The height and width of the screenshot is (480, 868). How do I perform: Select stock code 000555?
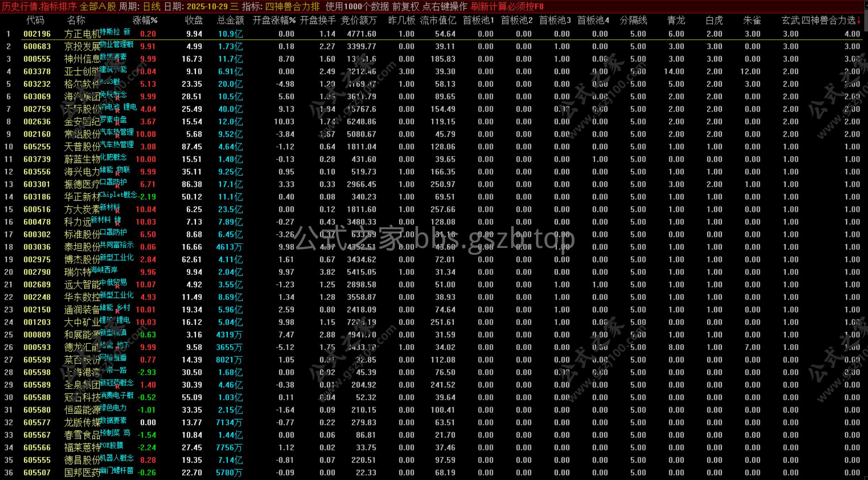37,59
